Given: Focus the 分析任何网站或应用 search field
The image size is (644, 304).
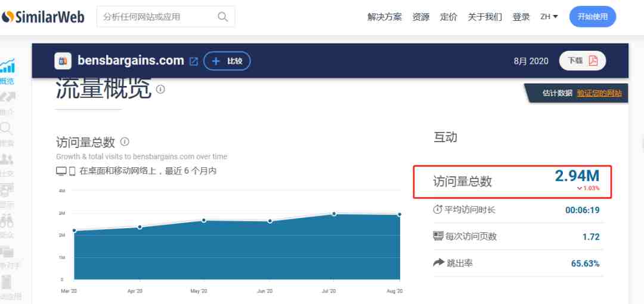Looking at the screenshot, I should coord(166,17).
